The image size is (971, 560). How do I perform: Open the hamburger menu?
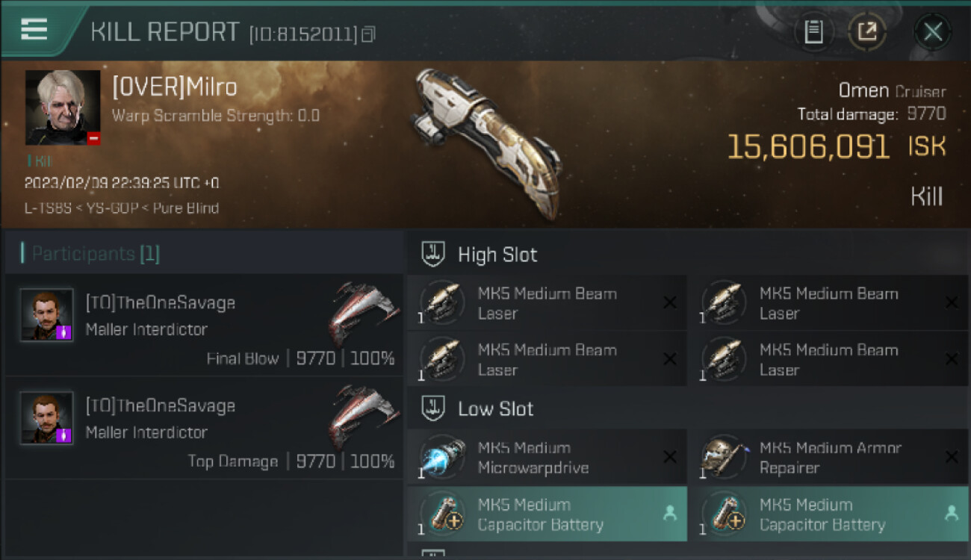[34, 30]
